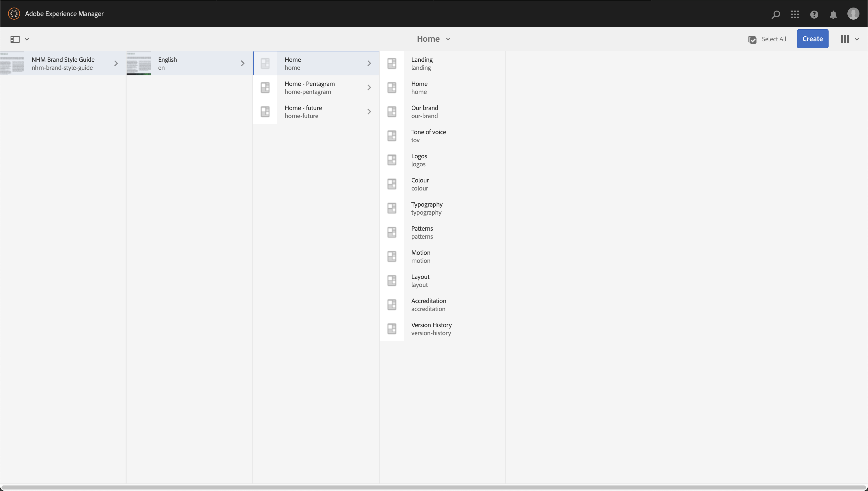
Task: Open the side rail dropdown arrow
Action: (27, 39)
